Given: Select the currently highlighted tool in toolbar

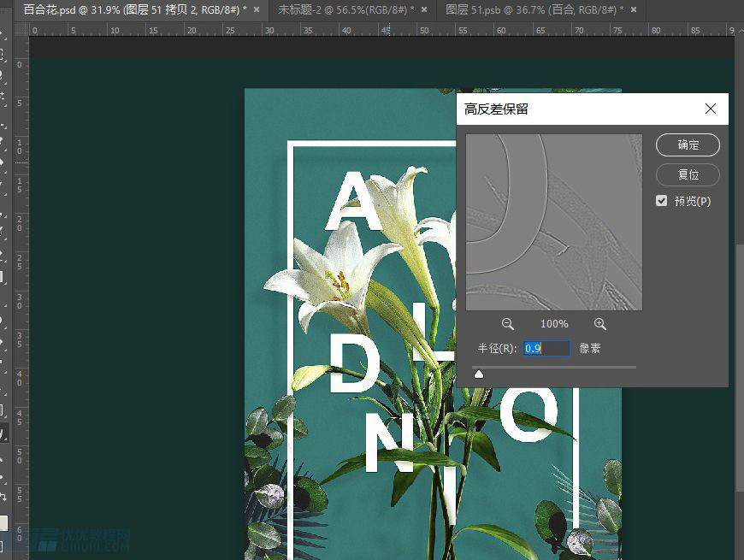Looking at the screenshot, I should point(5,433).
